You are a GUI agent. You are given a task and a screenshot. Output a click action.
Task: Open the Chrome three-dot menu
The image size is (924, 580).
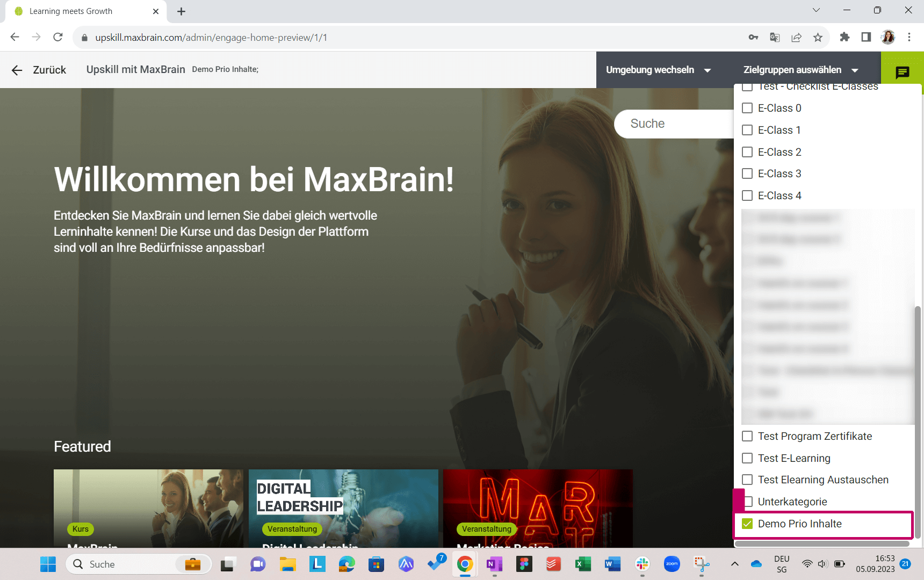pyautogui.click(x=909, y=37)
